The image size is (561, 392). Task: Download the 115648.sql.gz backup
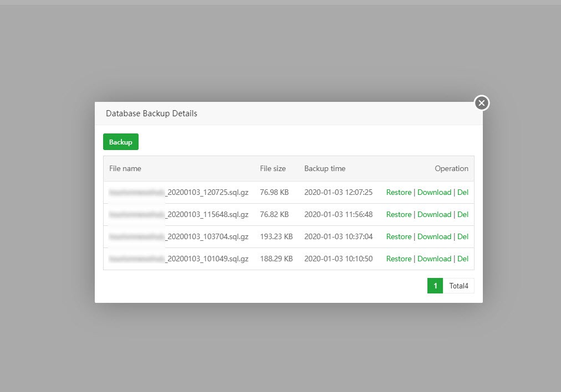point(434,214)
